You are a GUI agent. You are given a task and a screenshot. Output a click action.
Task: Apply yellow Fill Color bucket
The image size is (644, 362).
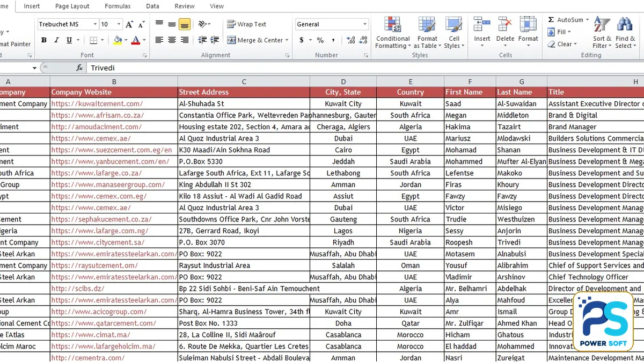click(118, 40)
